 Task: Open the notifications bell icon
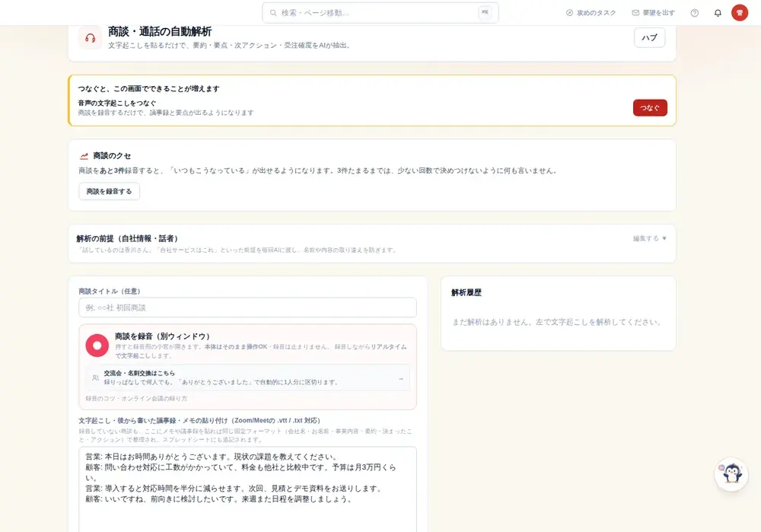click(x=718, y=13)
